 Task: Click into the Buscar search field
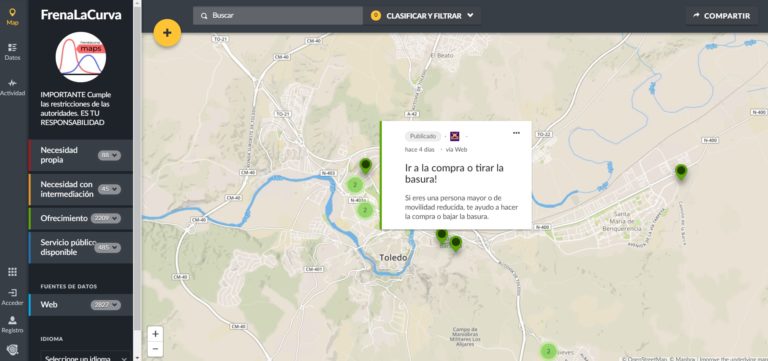tap(278, 16)
